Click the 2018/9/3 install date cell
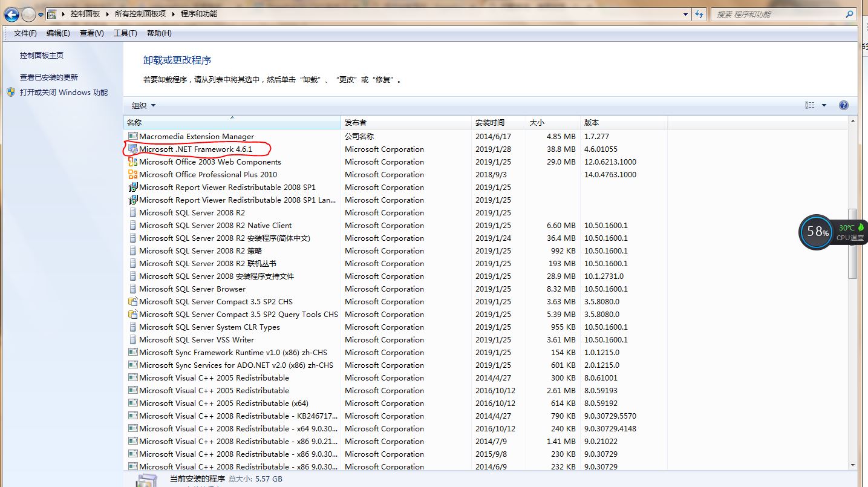Viewport: 868px width, 487px height. pyautogui.click(x=491, y=175)
